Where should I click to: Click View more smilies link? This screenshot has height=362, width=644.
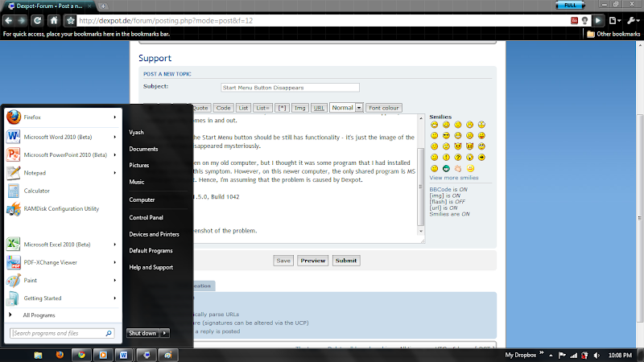coord(454,178)
